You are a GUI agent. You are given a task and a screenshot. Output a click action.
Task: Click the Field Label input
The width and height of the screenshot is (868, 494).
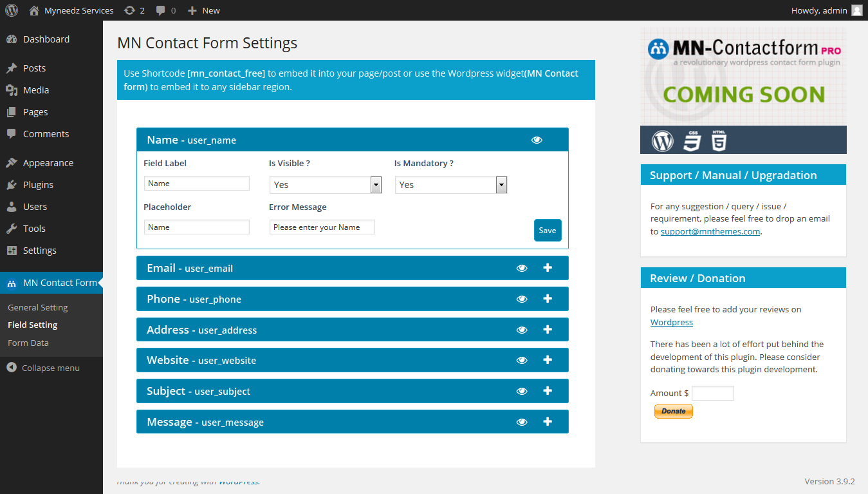point(197,184)
